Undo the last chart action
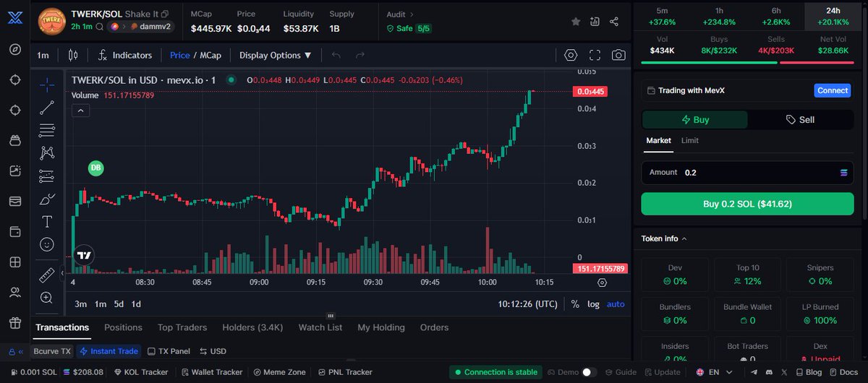The height and width of the screenshot is (383, 868). coord(336,55)
